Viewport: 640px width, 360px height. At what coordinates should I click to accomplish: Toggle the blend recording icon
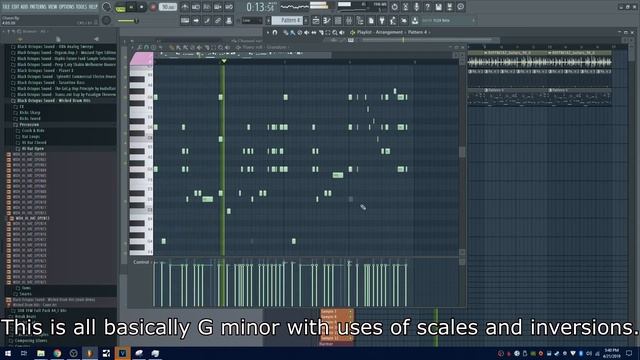point(218,7)
